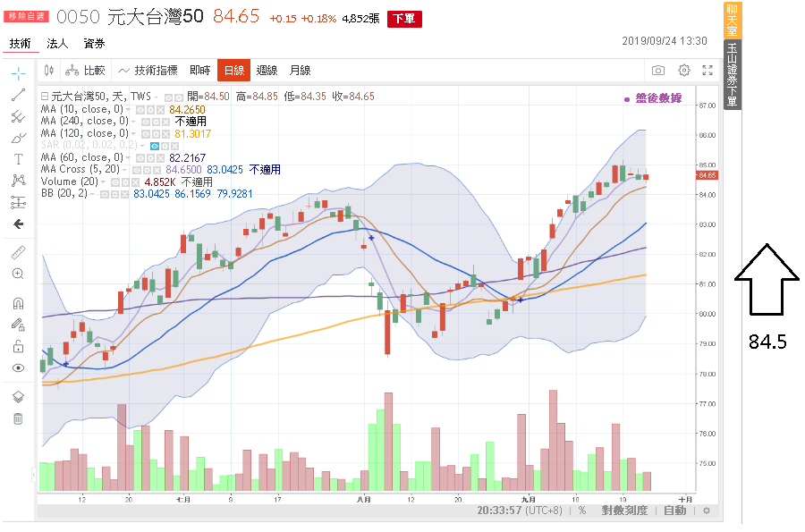Toggle visibility of the SAR indicator
The width and height of the screenshot is (805, 532).
pyautogui.click(x=154, y=145)
